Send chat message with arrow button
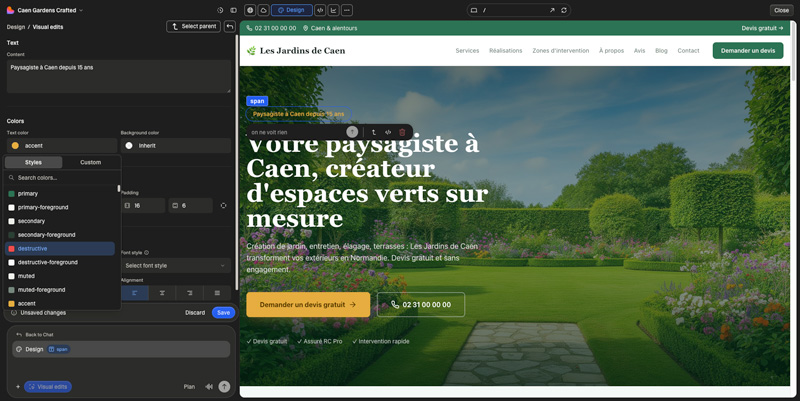 pos(224,387)
